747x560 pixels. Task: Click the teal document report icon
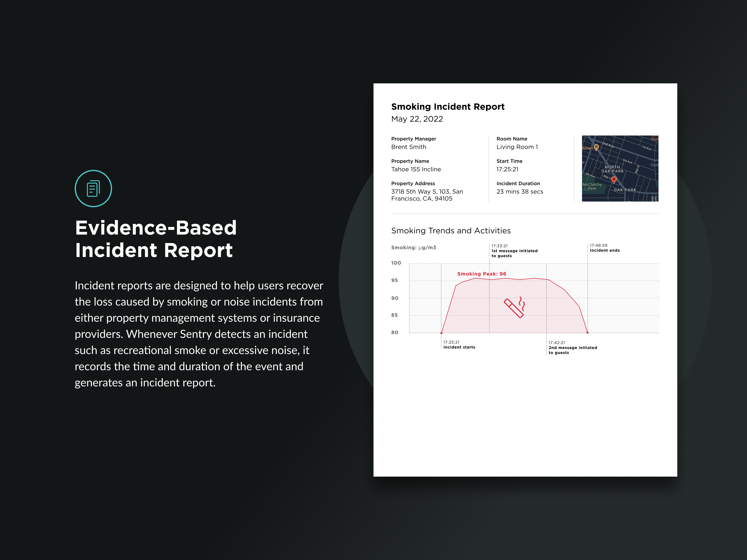pos(93,188)
